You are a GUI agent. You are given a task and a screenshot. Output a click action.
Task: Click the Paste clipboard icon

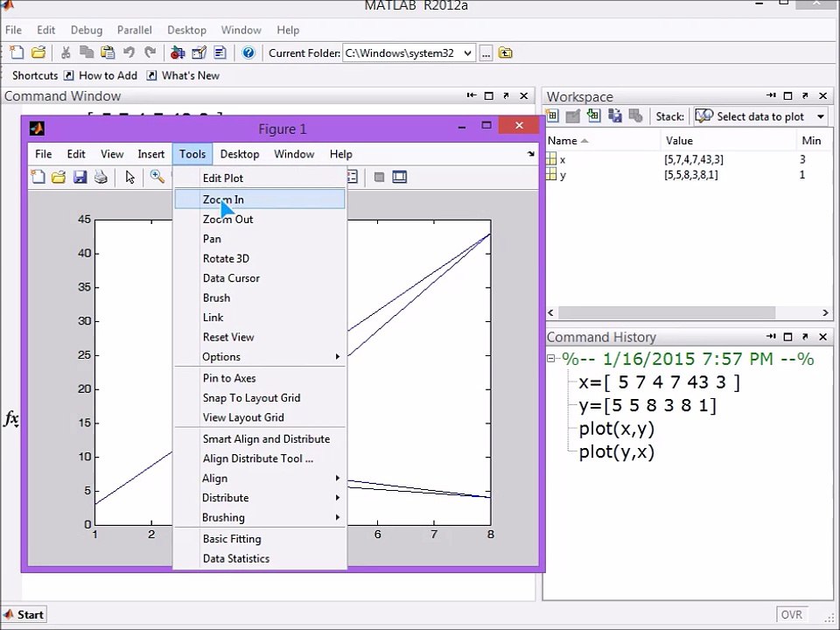pyautogui.click(x=108, y=52)
